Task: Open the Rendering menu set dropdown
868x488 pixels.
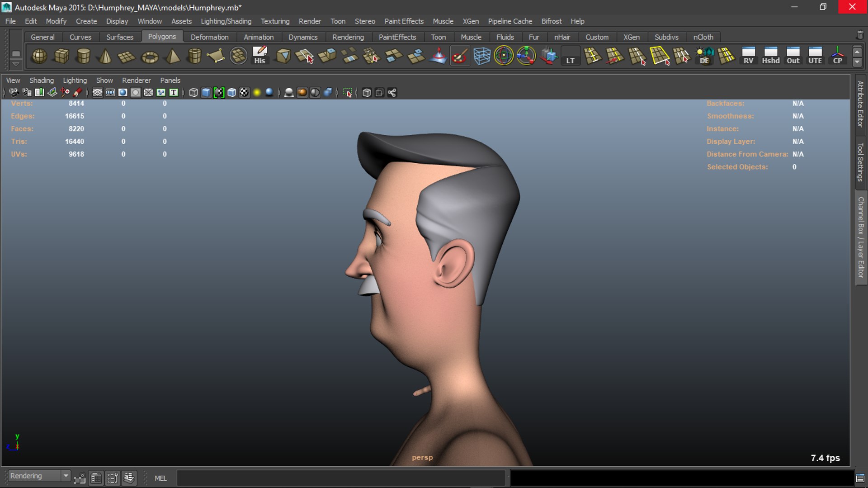Action: pyautogui.click(x=39, y=476)
